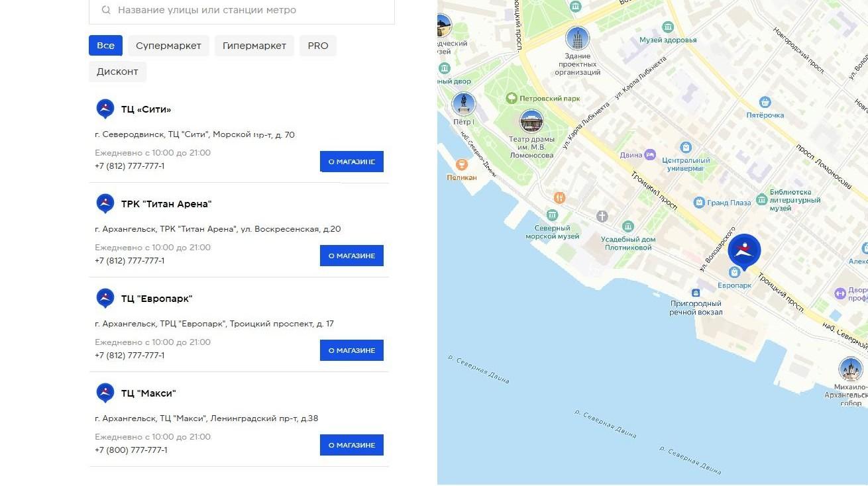Click the Пеликан restaurant icon on map

(462, 164)
